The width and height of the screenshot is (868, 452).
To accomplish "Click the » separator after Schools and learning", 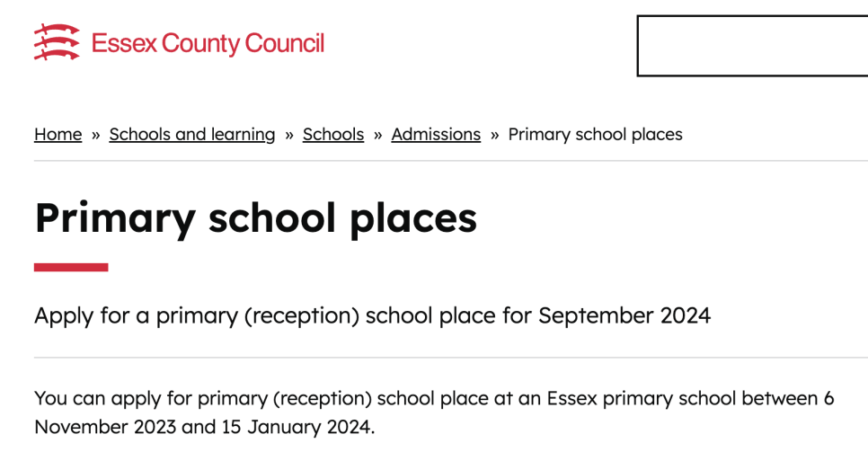I will click(x=289, y=135).
